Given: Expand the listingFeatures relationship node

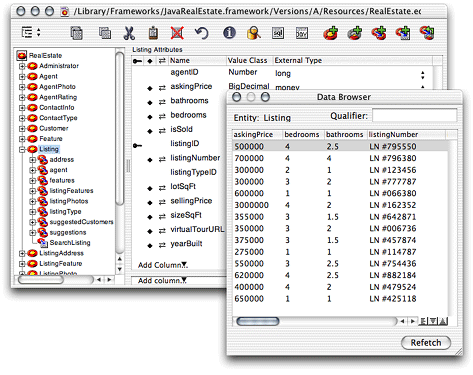Looking at the screenshot, I should [x=32, y=191].
